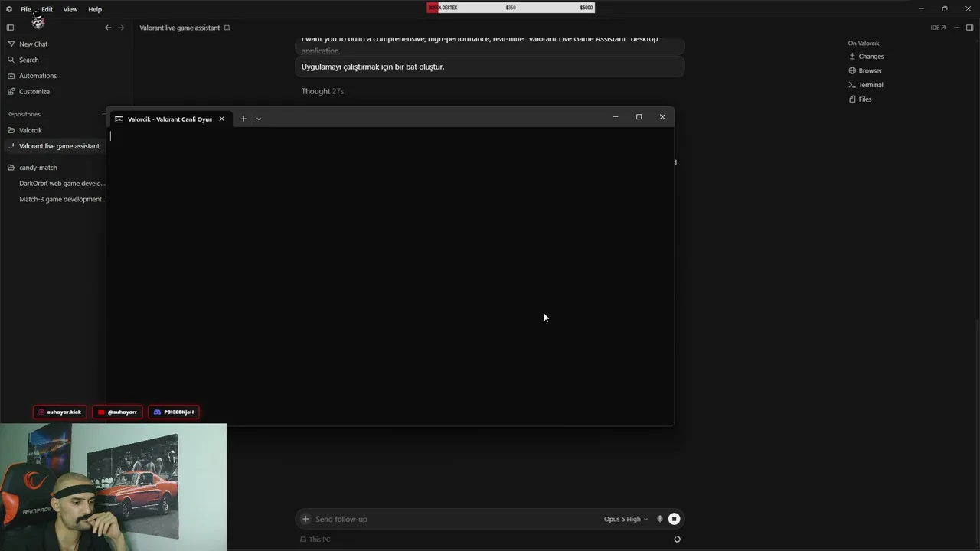Open the Edit menu
Viewport: 980px width, 551px height.
[x=47, y=9]
